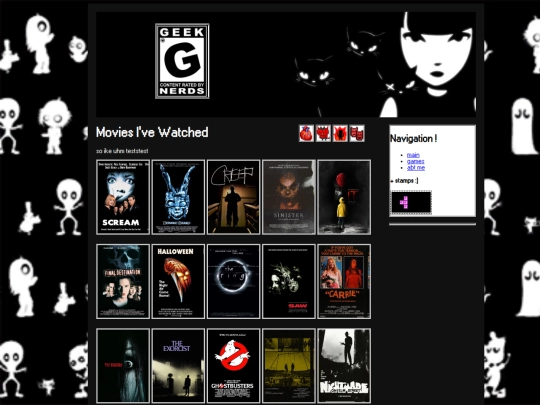
Task: Open The Grudge poster
Action: [x=123, y=366]
